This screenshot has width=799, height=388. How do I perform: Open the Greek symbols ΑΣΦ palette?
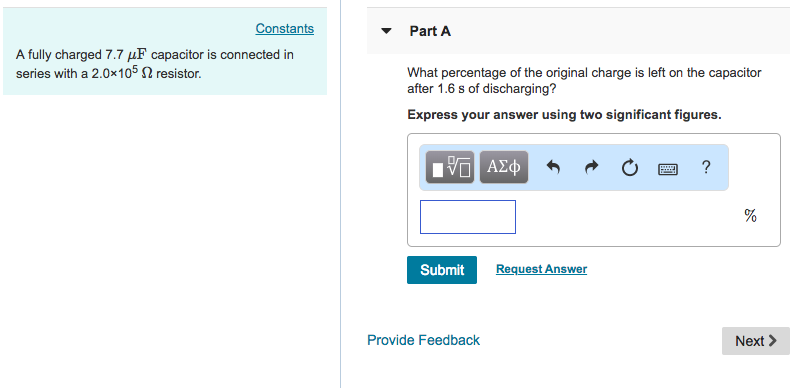point(503,167)
